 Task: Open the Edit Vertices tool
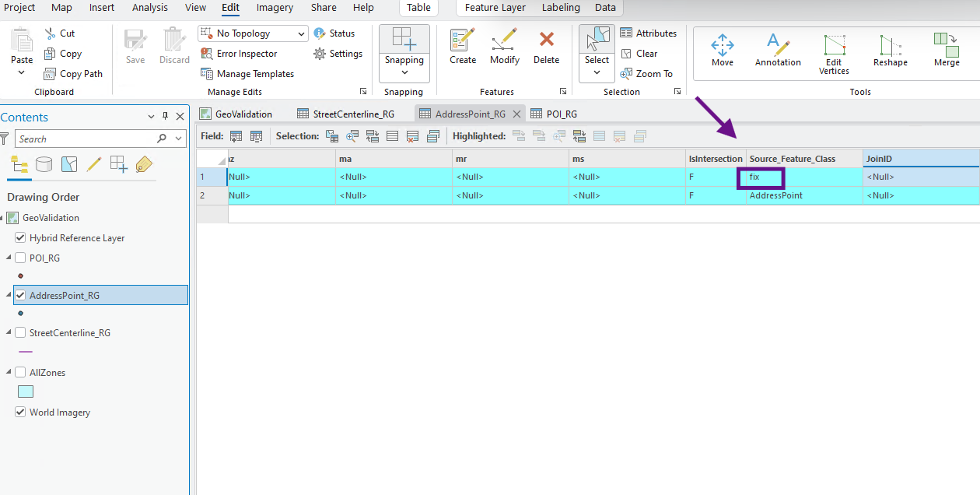click(834, 45)
